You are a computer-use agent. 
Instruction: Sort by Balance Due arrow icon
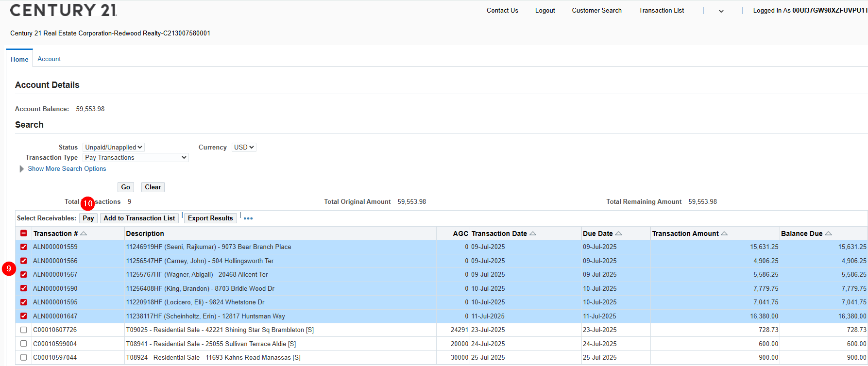click(x=828, y=233)
